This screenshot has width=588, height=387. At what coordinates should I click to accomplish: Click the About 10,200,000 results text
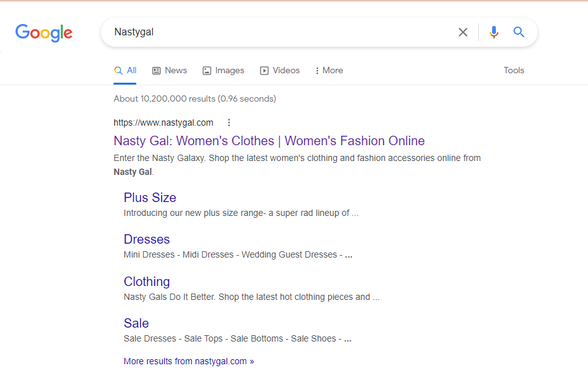(194, 98)
